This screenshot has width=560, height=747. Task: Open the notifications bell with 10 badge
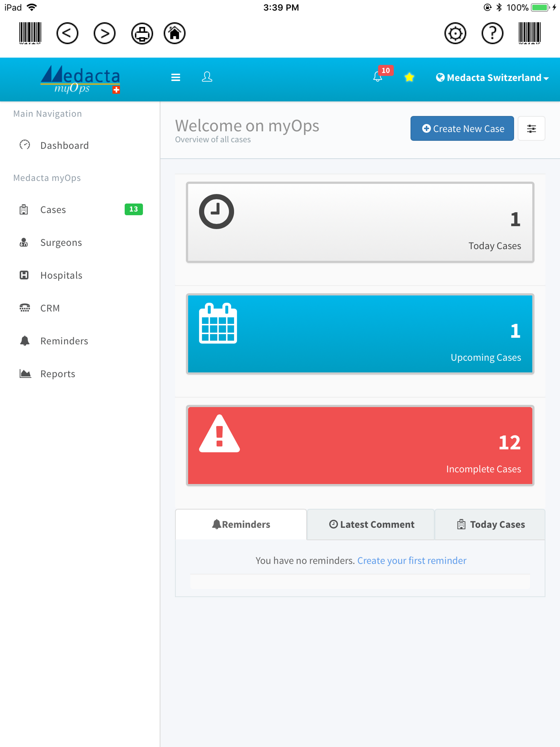[x=378, y=77]
